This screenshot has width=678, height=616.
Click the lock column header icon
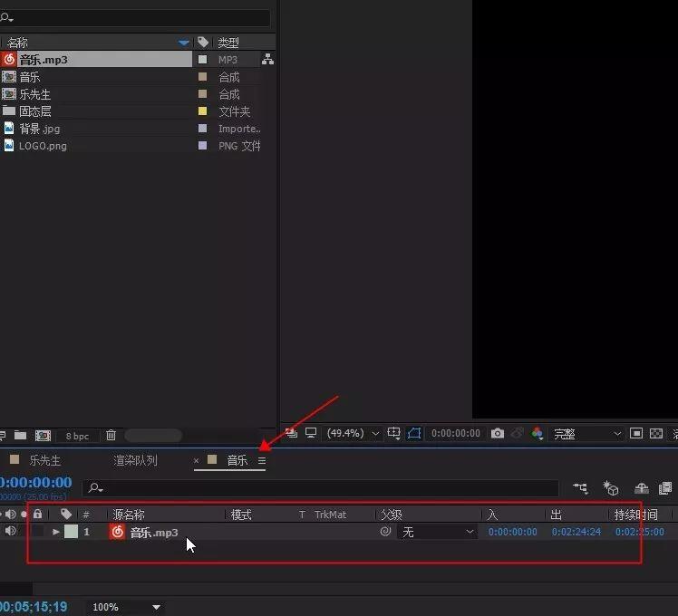coord(38,514)
